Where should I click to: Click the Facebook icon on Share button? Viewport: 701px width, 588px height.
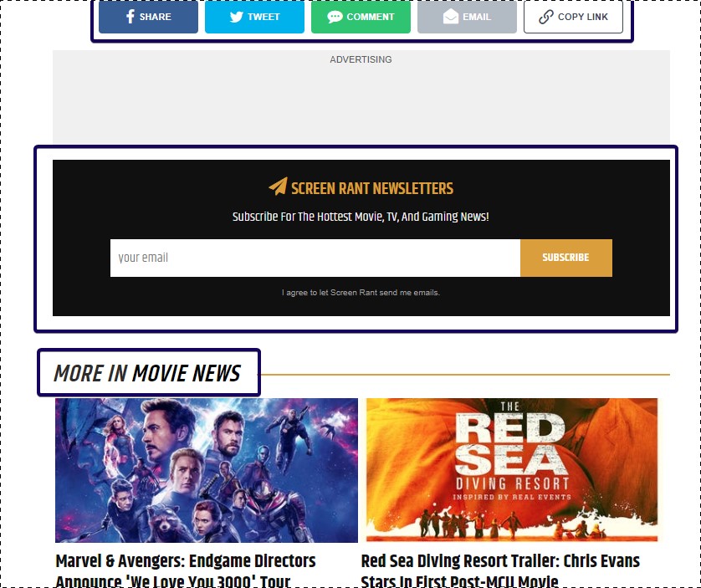coord(130,17)
